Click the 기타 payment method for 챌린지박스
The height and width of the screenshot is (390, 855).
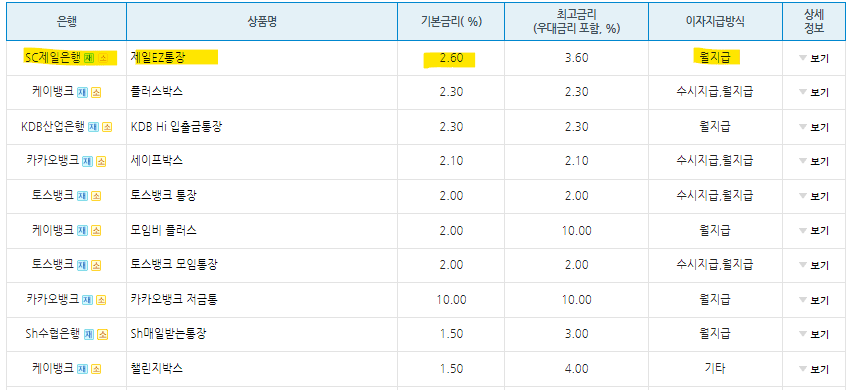[715, 368]
